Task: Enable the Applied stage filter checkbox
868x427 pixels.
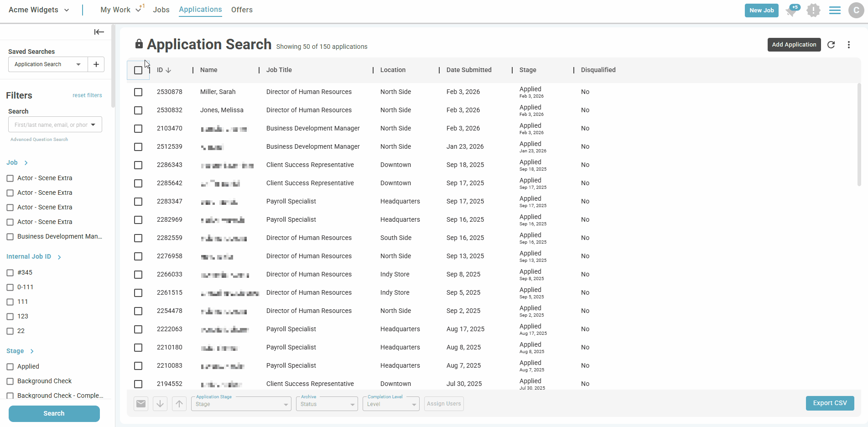Action: pos(10,367)
